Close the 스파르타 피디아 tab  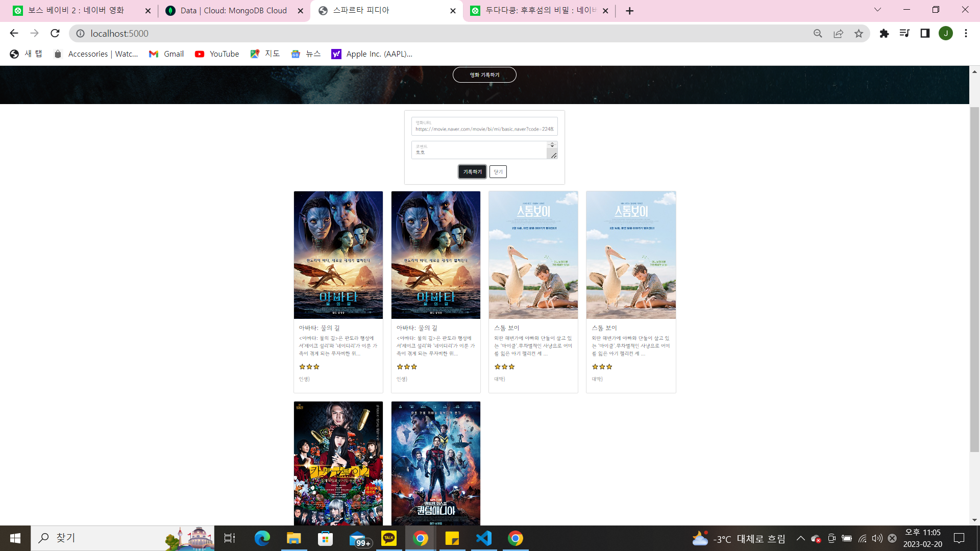tap(453, 11)
